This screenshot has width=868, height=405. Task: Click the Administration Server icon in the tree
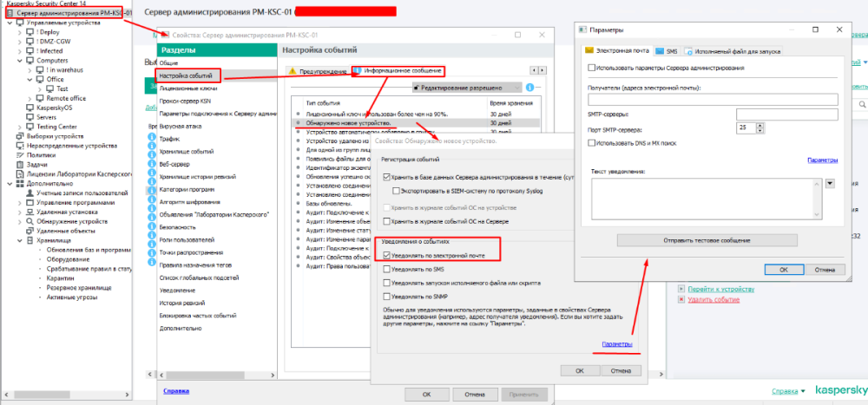(x=10, y=12)
